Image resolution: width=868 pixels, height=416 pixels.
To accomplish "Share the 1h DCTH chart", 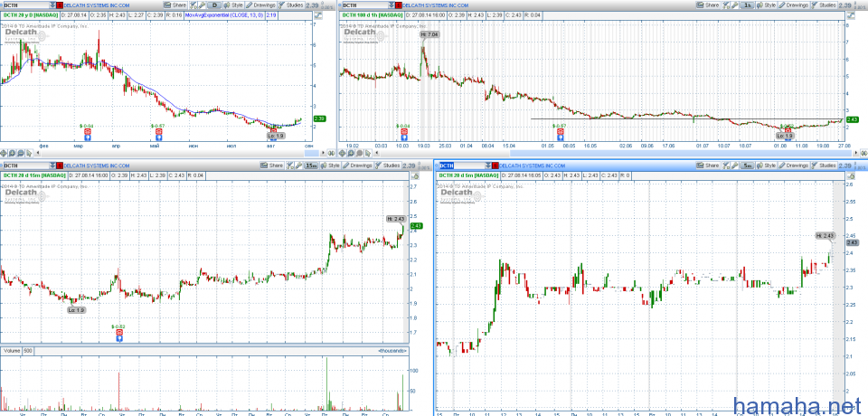I will click(x=707, y=5).
